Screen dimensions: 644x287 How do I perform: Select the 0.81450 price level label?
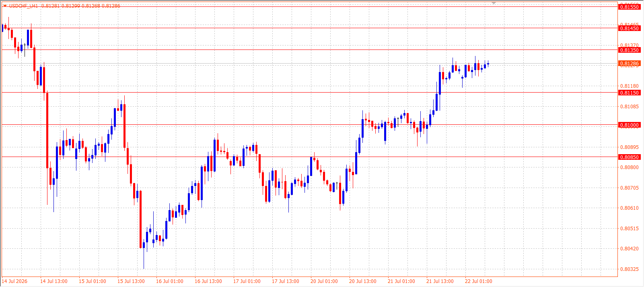[629, 28]
